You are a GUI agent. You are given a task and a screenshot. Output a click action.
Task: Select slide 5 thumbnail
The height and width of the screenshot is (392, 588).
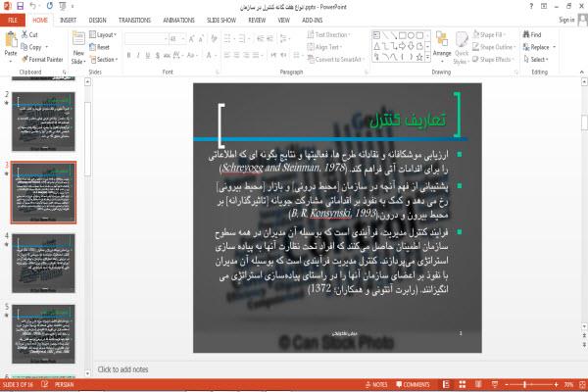point(43,334)
